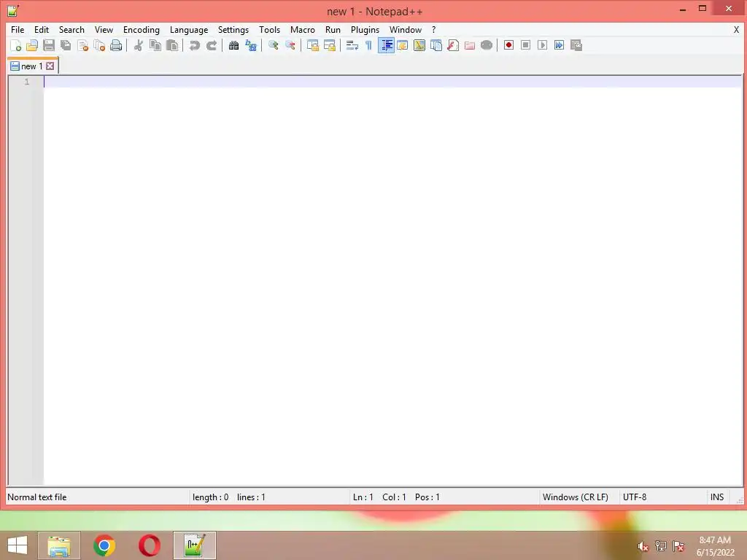Click 'length : 0 lines : 1' status text
Screen dimensions: 747x560
coord(228,497)
